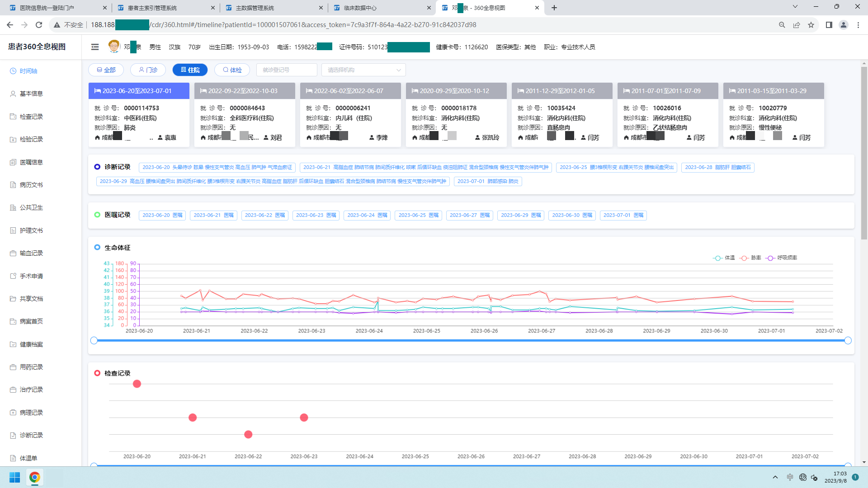Click the browser reload icon
Image resolution: width=868 pixels, height=488 pixels.
tap(39, 25)
